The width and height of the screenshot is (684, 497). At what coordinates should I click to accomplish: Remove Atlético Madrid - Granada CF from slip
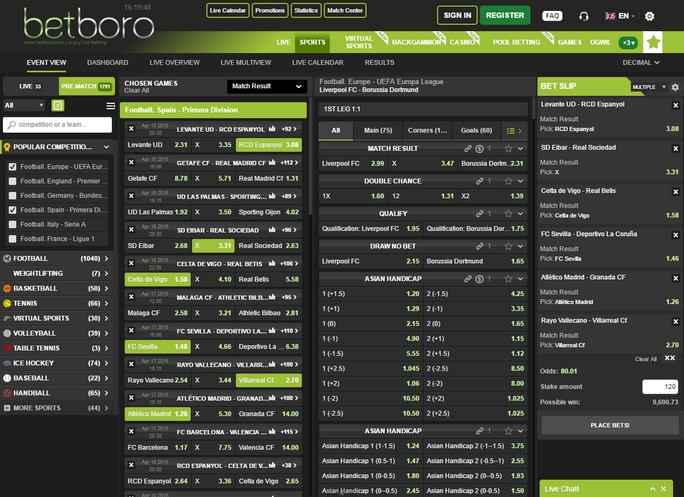point(675,278)
